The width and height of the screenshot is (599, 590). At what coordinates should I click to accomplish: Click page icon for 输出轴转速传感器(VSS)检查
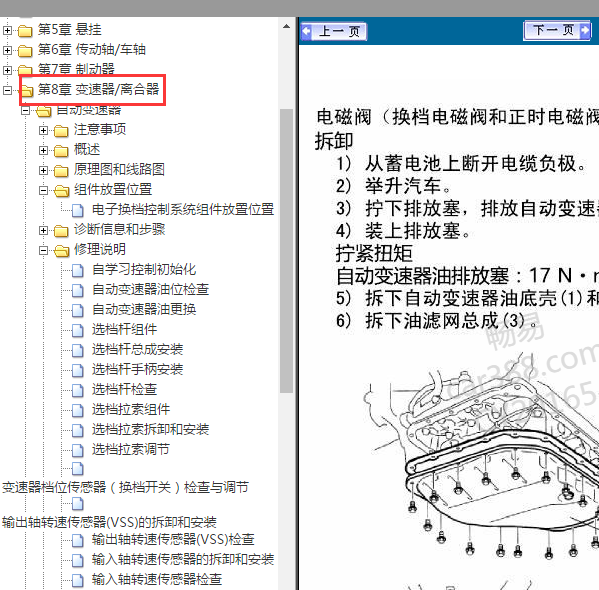tap(78, 540)
